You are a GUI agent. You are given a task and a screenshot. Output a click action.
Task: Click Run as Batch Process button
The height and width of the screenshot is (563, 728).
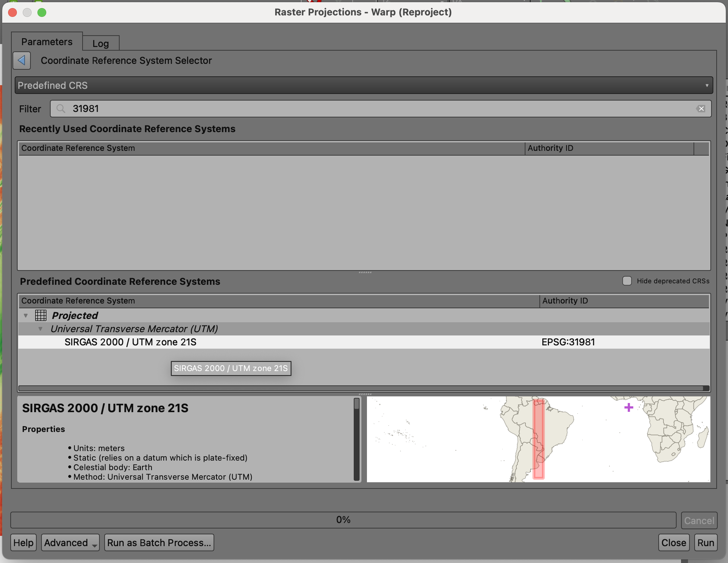(x=159, y=542)
